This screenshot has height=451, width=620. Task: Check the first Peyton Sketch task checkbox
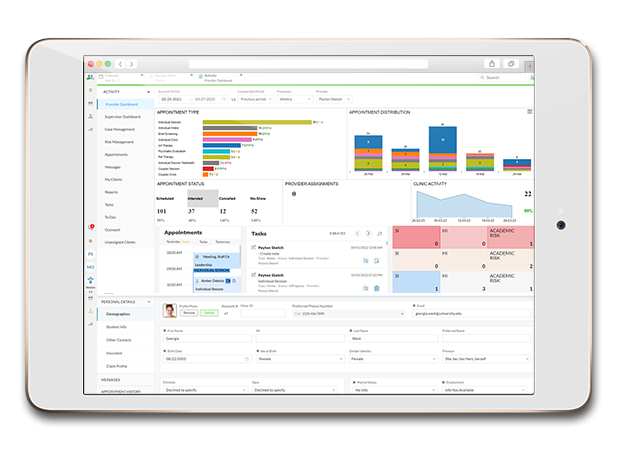click(x=253, y=247)
